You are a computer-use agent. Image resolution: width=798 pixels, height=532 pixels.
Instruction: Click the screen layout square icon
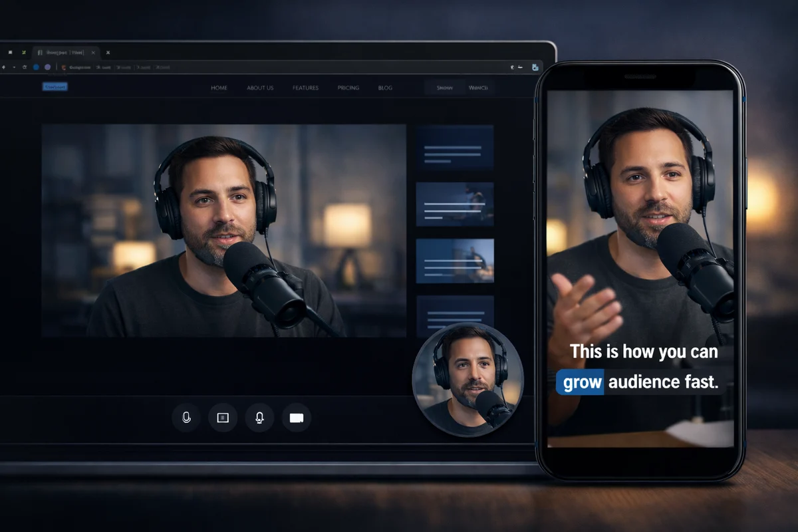[x=223, y=418]
